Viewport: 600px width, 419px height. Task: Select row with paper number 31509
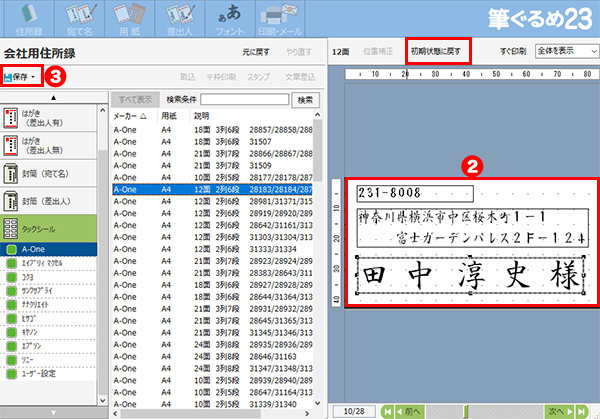[x=212, y=166]
